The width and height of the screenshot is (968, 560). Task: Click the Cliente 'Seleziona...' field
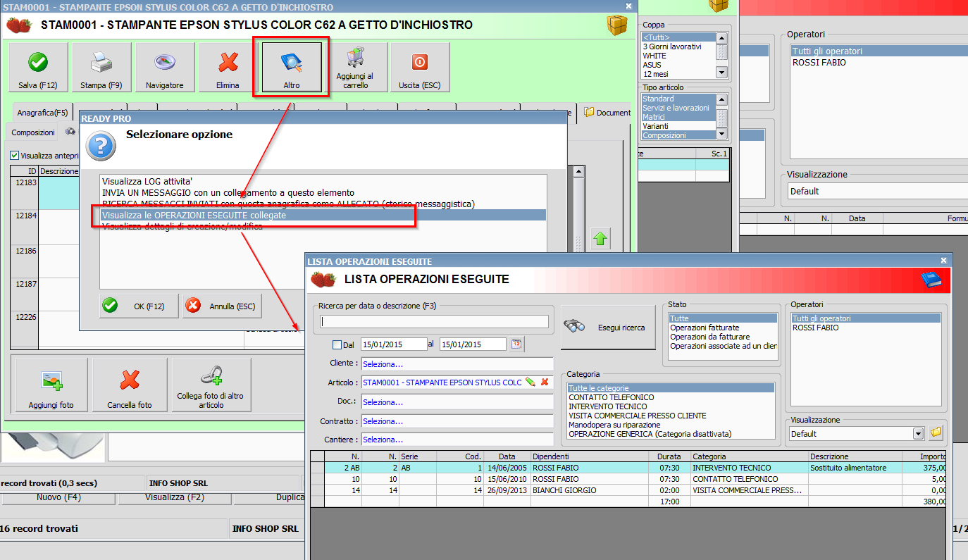click(x=457, y=364)
